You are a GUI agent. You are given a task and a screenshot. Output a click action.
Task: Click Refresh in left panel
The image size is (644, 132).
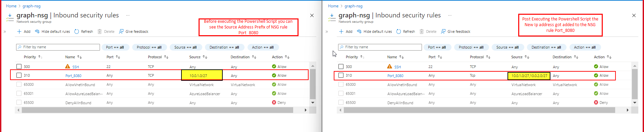click(x=84, y=31)
